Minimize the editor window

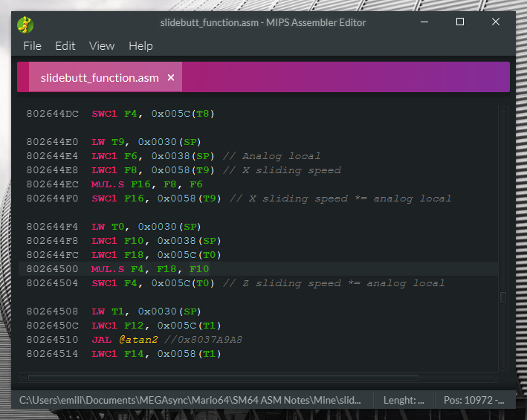coord(424,22)
